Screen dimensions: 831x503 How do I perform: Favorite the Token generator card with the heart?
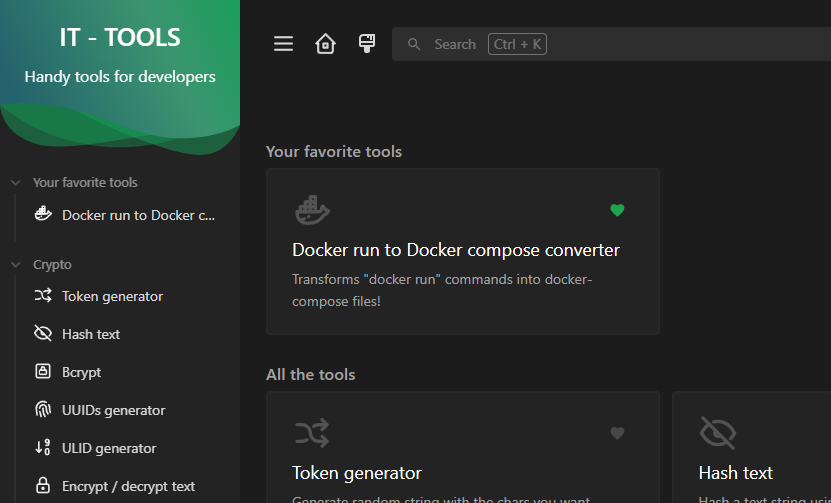click(x=617, y=434)
